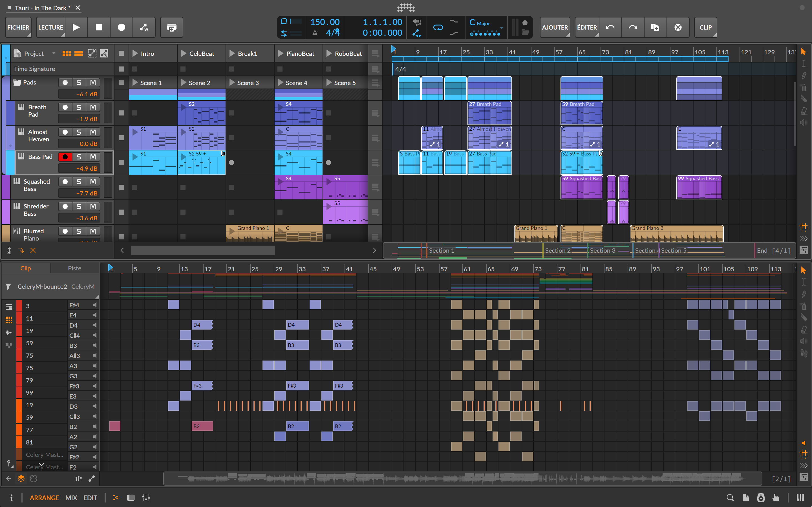Solo the Bass Pad track

coord(79,157)
